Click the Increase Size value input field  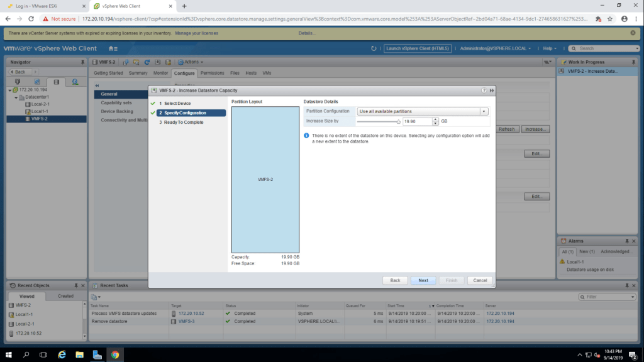tap(416, 121)
